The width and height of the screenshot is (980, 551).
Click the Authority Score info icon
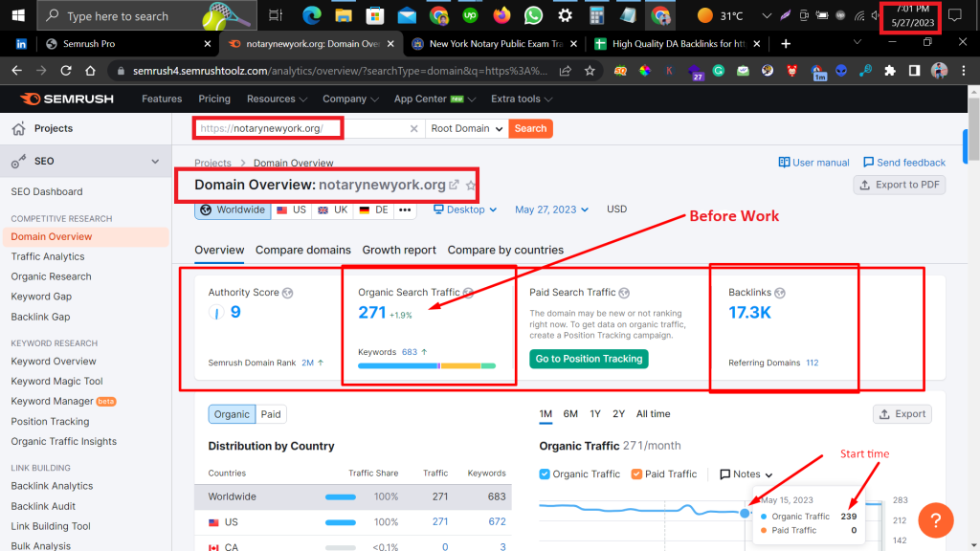pos(287,293)
